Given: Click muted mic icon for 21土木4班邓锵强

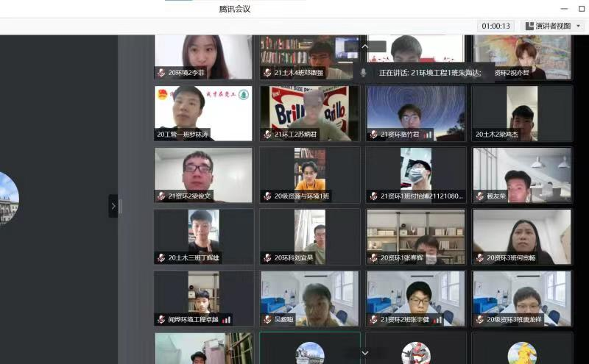Looking at the screenshot, I should 267,73.
